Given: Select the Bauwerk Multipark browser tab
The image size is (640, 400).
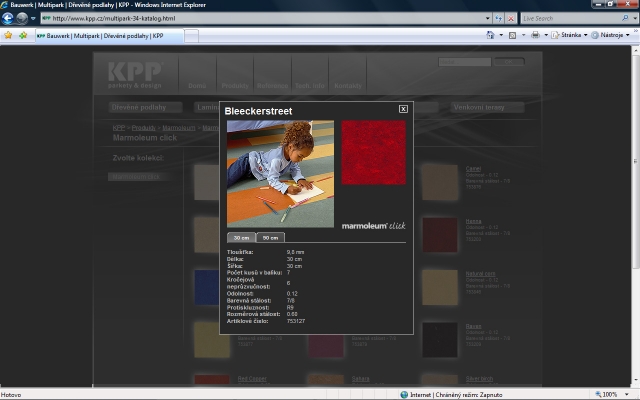Looking at the screenshot, I should tap(109, 36).
